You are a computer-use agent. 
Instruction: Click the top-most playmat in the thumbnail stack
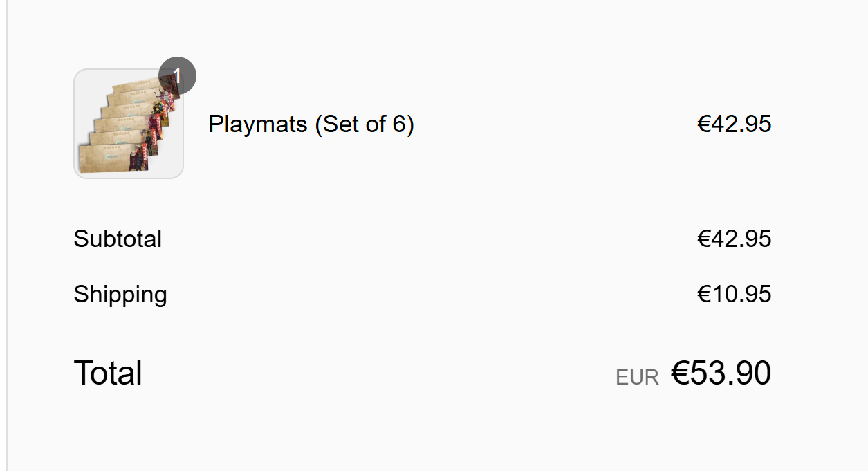pyautogui.click(x=138, y=89)
